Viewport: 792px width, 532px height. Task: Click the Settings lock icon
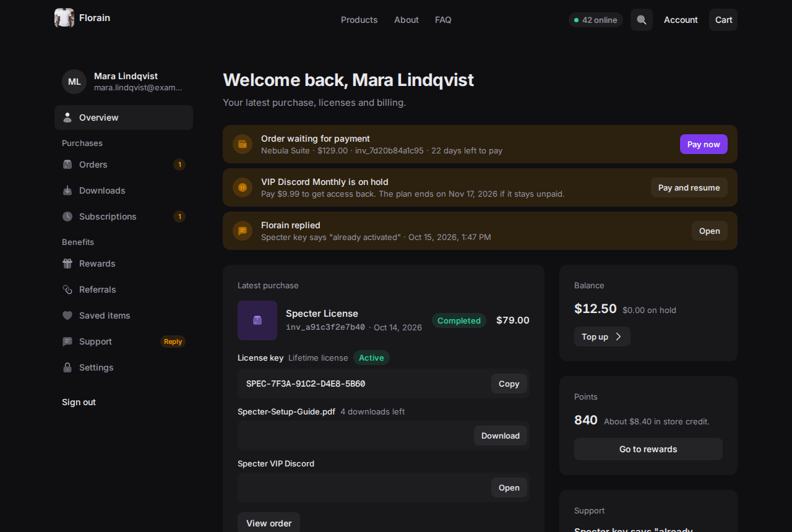click(x=67, y=367)
